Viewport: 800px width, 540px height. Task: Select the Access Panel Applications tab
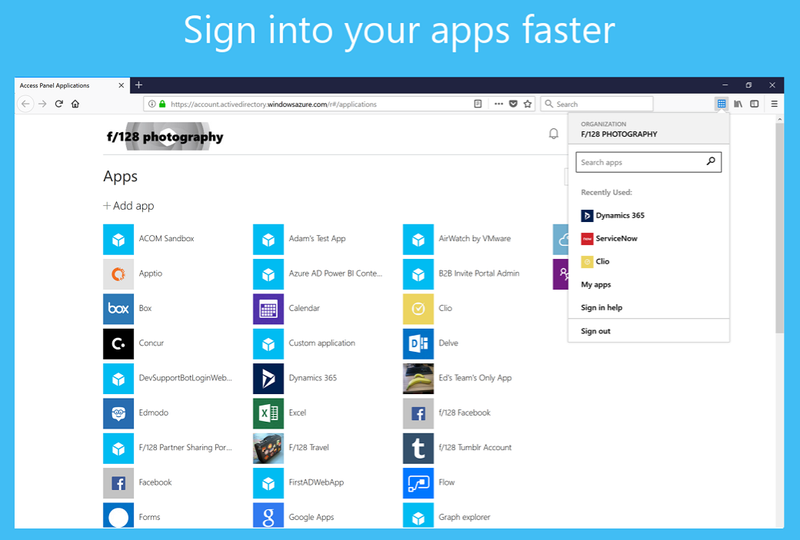[71, 85]
